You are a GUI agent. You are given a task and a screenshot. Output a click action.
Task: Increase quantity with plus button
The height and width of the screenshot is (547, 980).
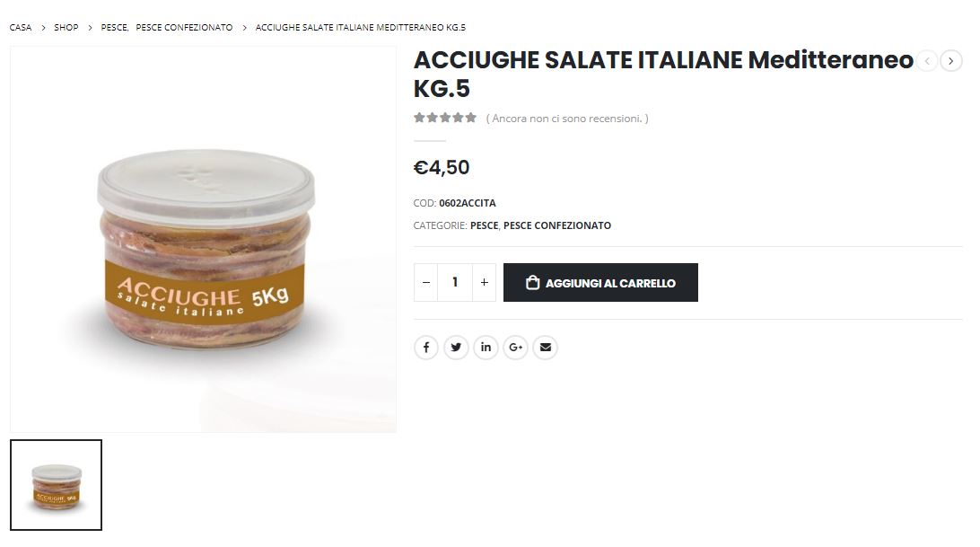click(x=485, y=282)
